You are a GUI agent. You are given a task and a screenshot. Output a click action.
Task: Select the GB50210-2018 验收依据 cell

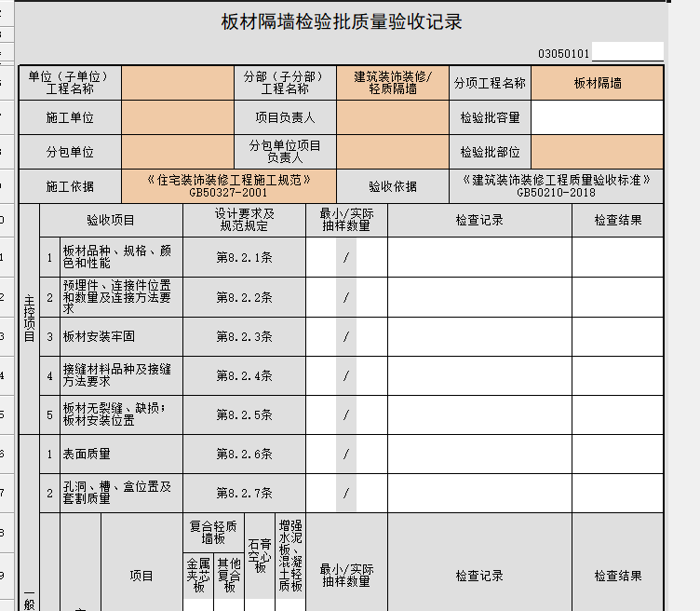tap(556, 186)
